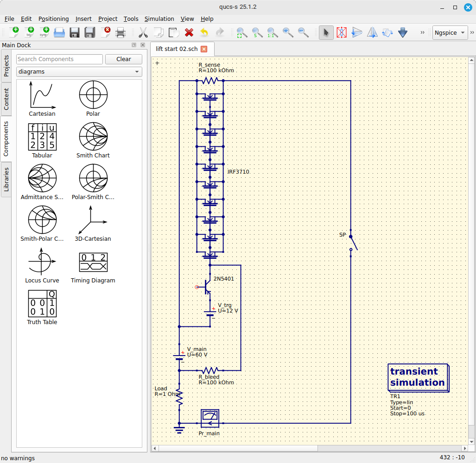
Task: Click the Print icon in toolbar
Action: [x=121, y=32]
